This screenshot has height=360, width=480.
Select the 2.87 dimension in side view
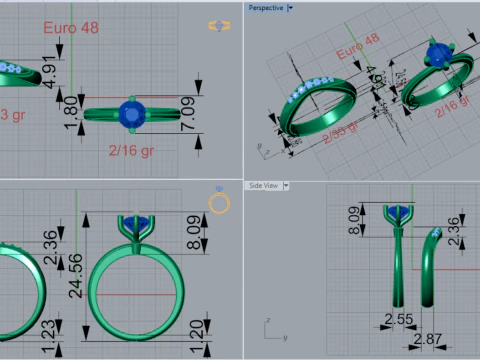[x=428, y=339]
